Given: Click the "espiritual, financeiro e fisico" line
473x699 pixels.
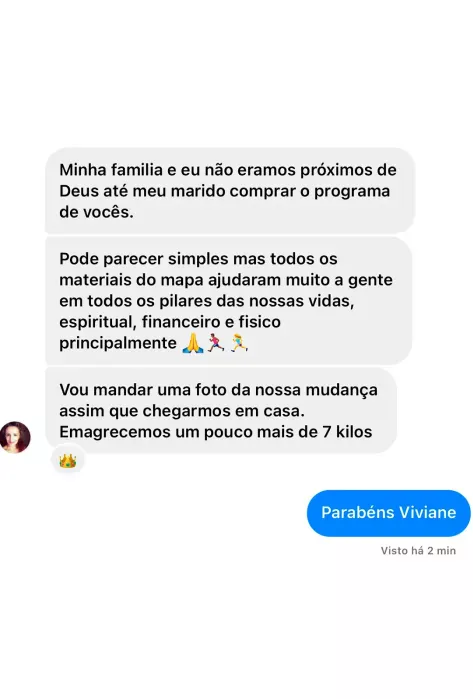Looking at the screenshot, I should [x=170, y=322].
